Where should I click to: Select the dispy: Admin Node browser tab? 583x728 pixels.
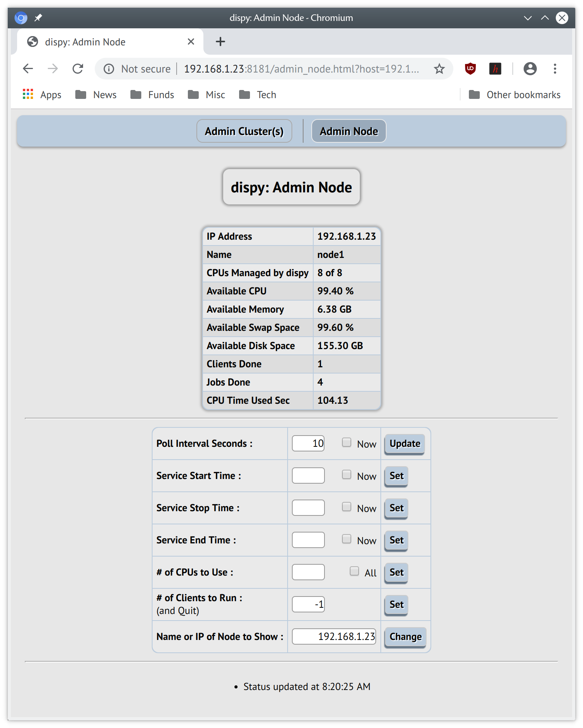[110, 42]
